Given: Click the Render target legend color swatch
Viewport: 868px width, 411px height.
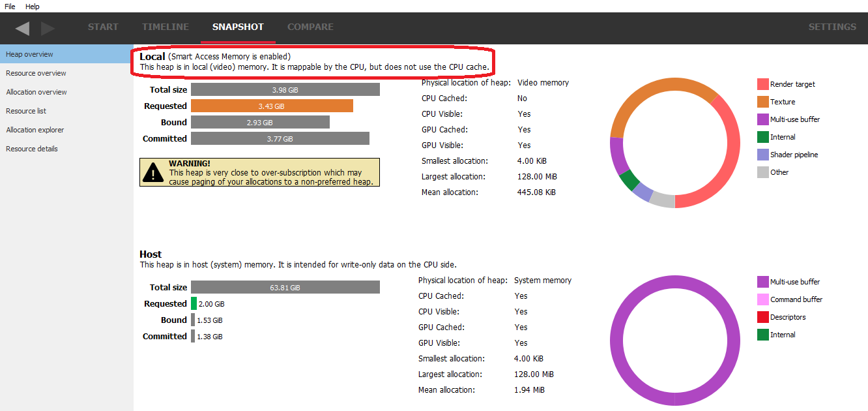Looking at the screenshot, I should click(x=762, y=84).
